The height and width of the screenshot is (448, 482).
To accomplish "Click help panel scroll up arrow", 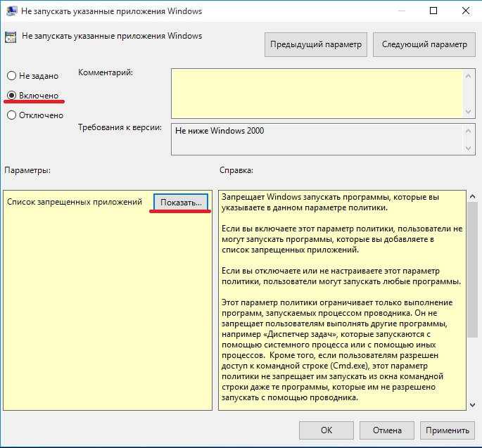I will coord(473,196).
